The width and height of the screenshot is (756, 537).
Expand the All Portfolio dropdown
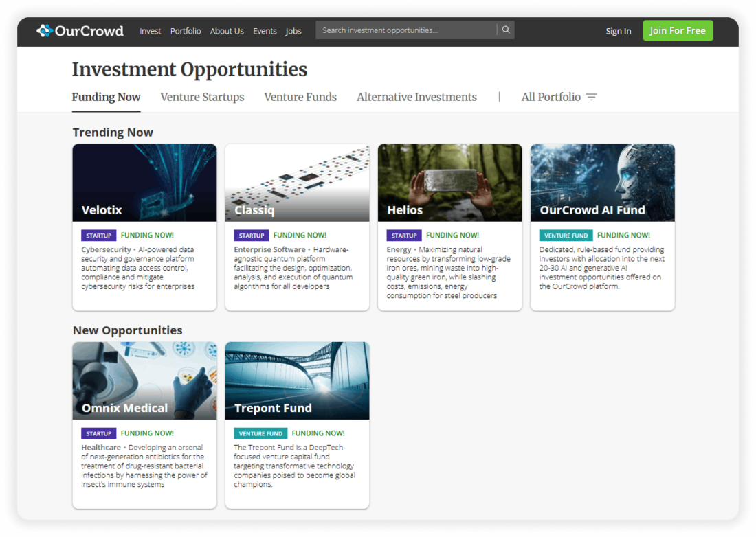pyautogui.click(x=551, y=98)
